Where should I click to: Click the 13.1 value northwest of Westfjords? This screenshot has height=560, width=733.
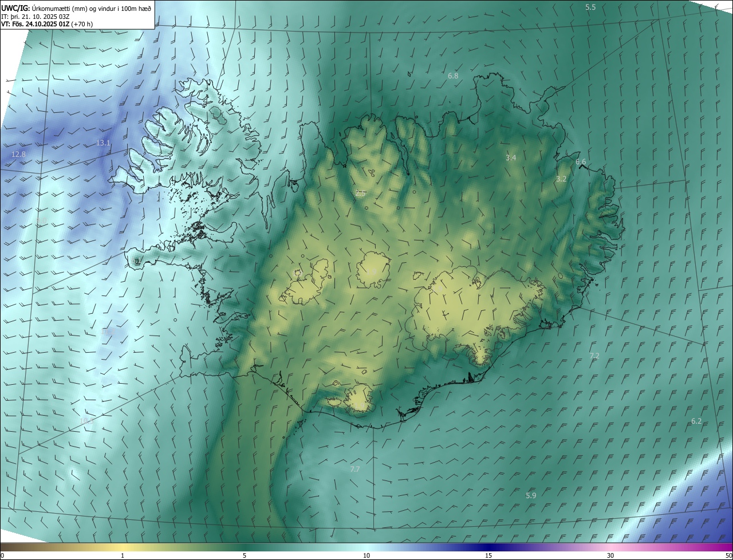pyautogui.click(x=103, y=143)
